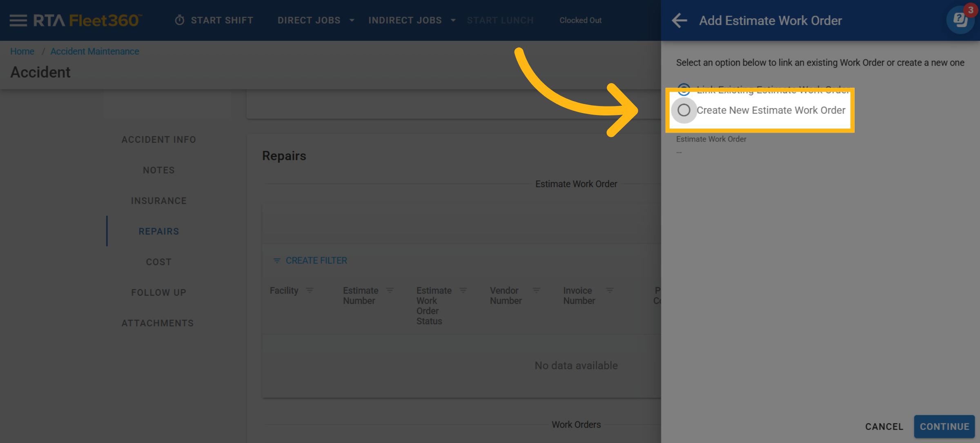
Task: Click Start Shift with the timer icon
Action: pyautogui.click(x=214, y=20)
